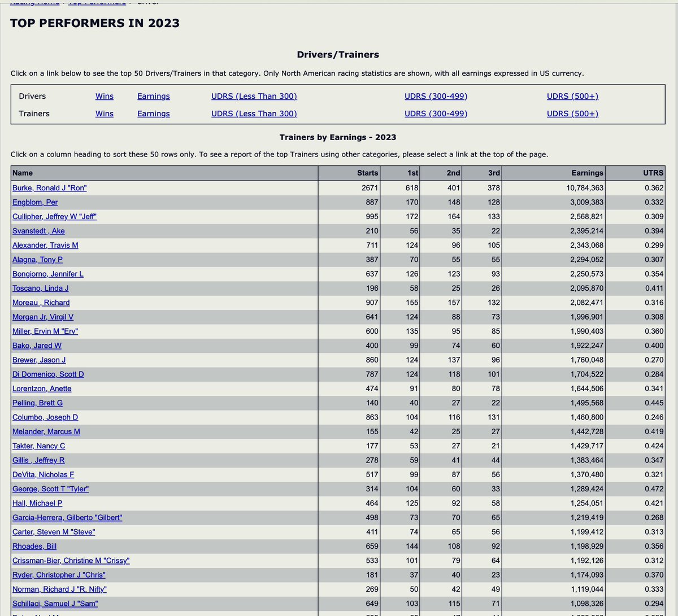Open Bako, Jared W link
This screenshot has height=616, width=678.
tap(37, 346)
